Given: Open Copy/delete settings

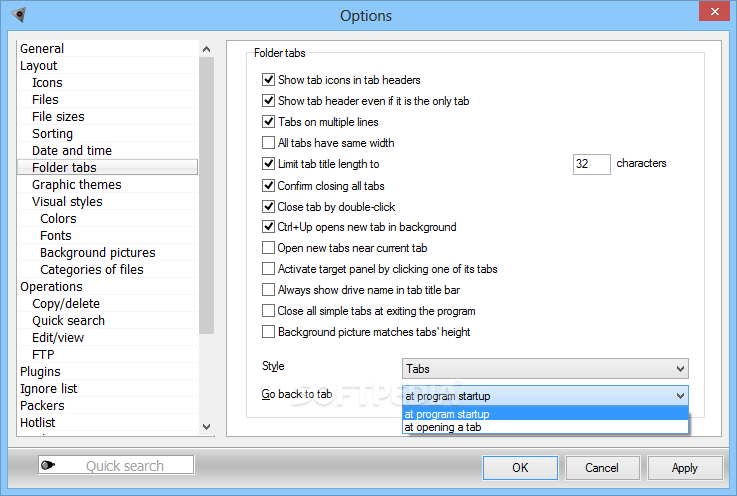Looking at the screenshot, I should (x=108, y=303).
